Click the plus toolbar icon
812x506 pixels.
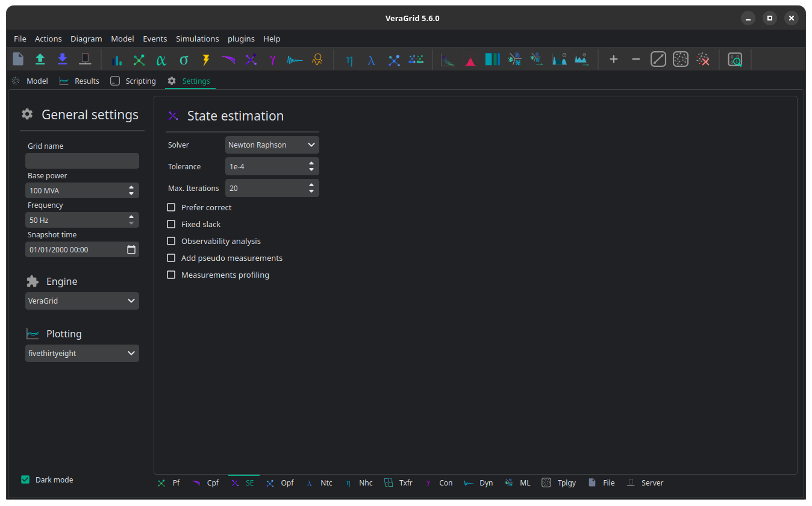(614, 60)
